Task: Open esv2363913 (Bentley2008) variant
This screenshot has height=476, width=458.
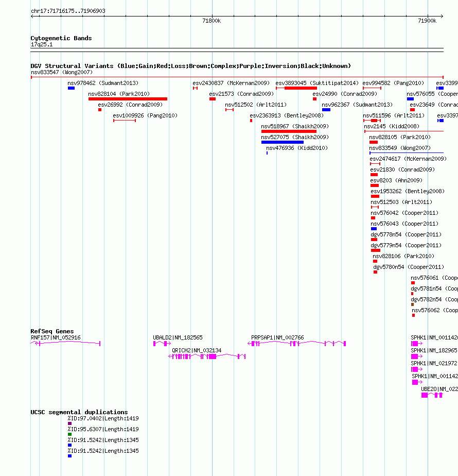Action: [287, 116]
